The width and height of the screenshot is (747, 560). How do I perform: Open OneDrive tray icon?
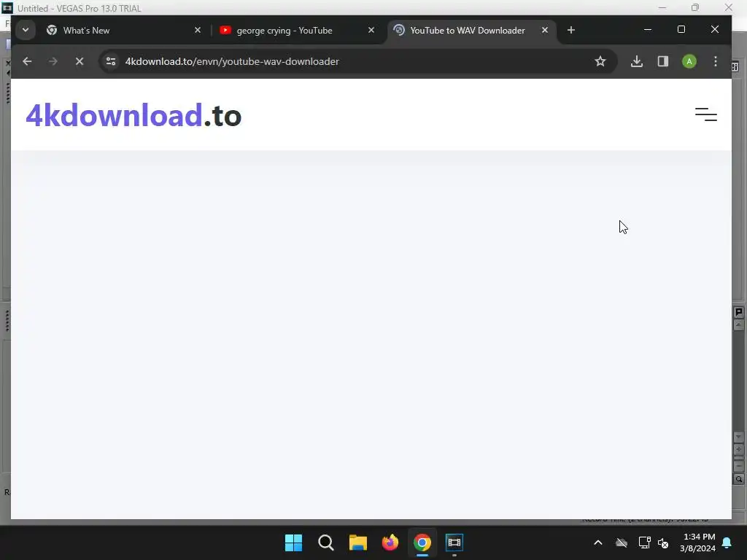click(x=622, y=542)
